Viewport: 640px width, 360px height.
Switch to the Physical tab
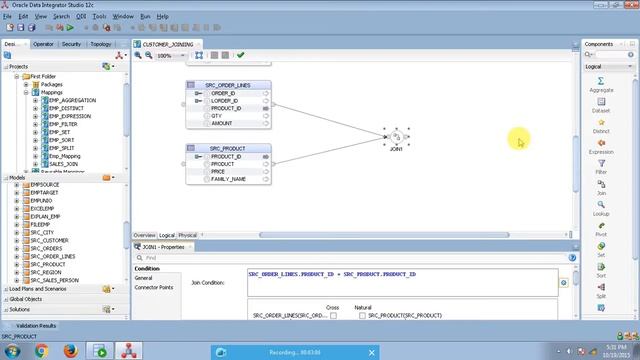tap(187, 235)
